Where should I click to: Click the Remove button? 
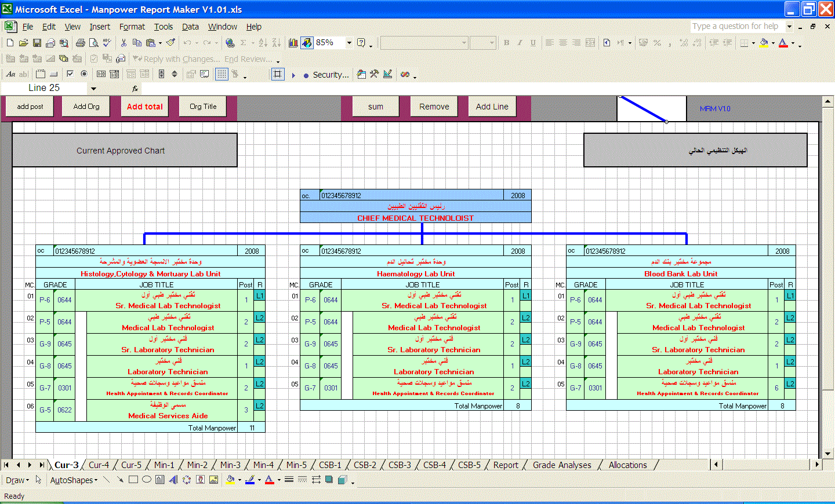click(x=434, y=107)
